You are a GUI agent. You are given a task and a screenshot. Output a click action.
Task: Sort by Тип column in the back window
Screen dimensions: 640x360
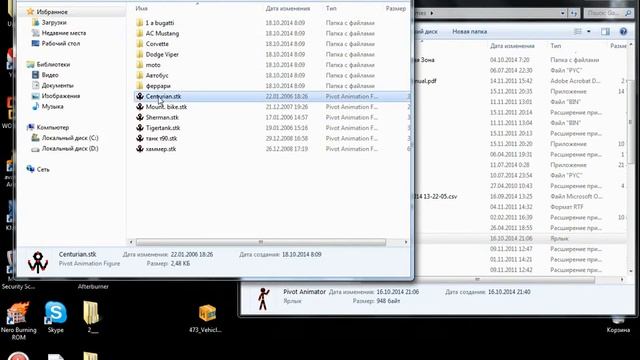pyautogui.click(x=556, y=46)
